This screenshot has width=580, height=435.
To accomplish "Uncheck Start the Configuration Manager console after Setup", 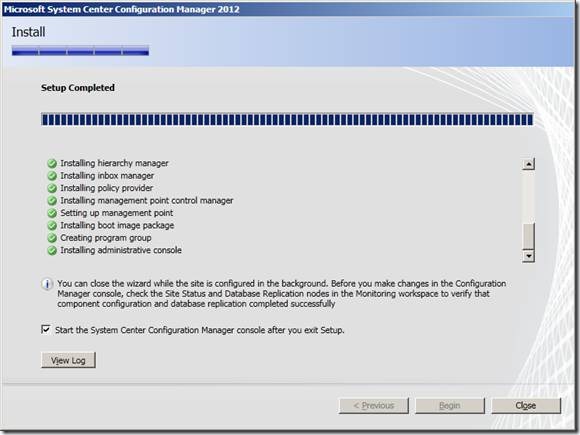I will 46,329.
